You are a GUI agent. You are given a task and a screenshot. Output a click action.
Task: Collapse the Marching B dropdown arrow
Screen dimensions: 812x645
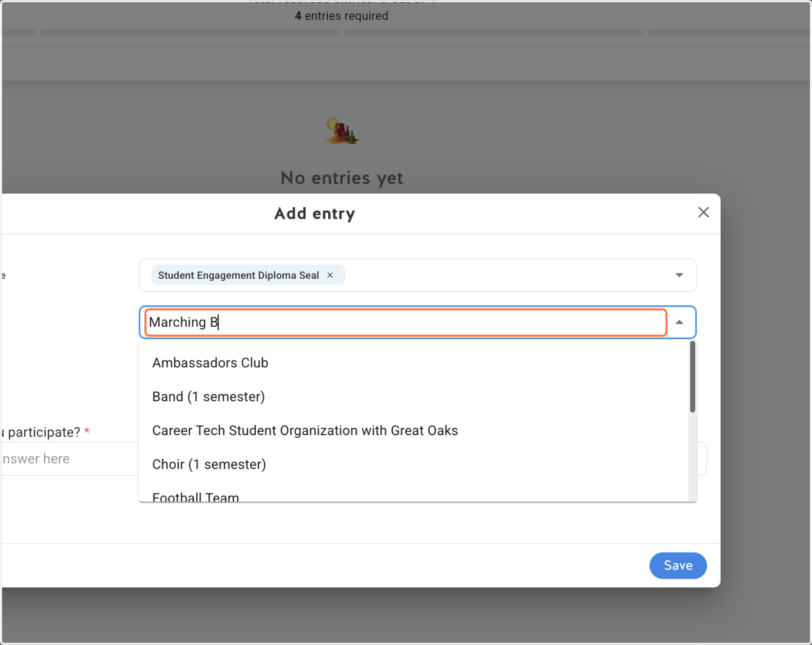679,322
